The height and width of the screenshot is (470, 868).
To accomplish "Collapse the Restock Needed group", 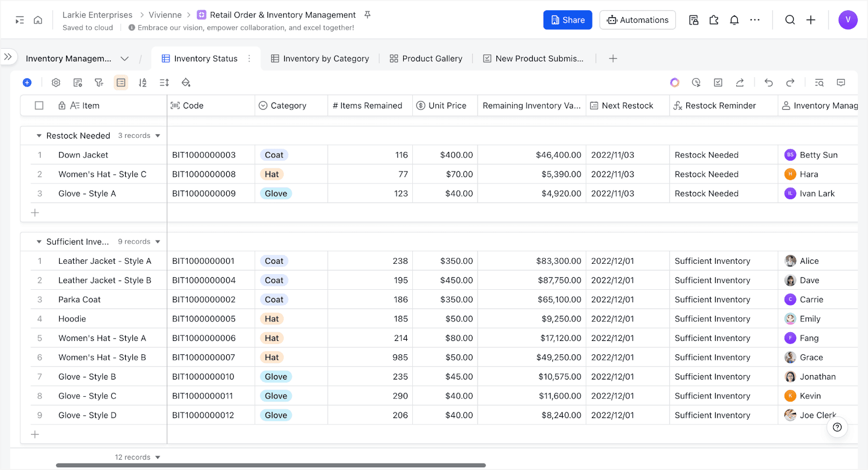I will [x=39, y=136].
